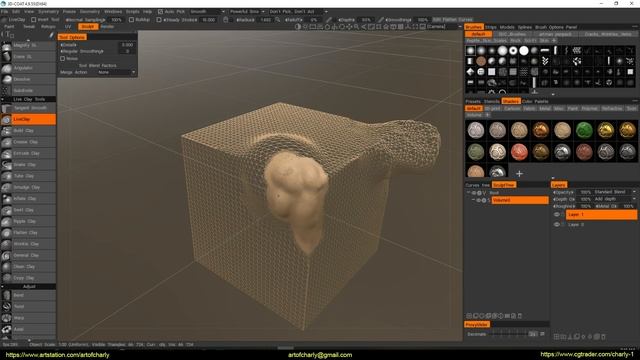Select the Ripple Clay tool

click(28, 221)
